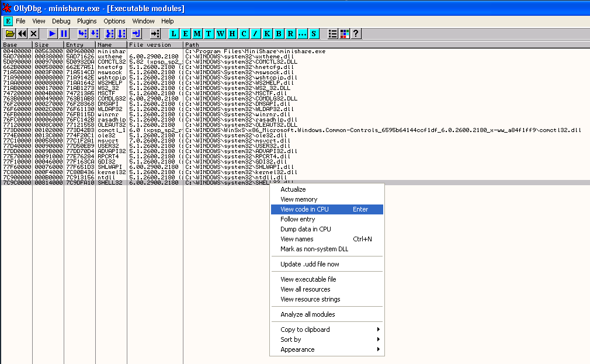The width and height of the screenshot is (590, 364).
Task: Expand Appearance submenu
Action: 327,349
